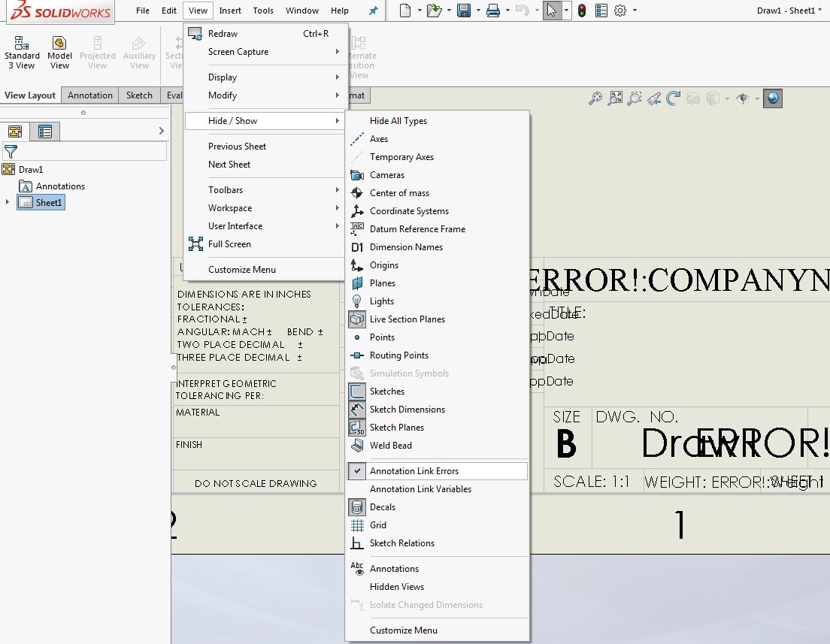The image size is (830, 644).
Task: Open the View Orientation dropdown arrow
Action: (727, 98)
